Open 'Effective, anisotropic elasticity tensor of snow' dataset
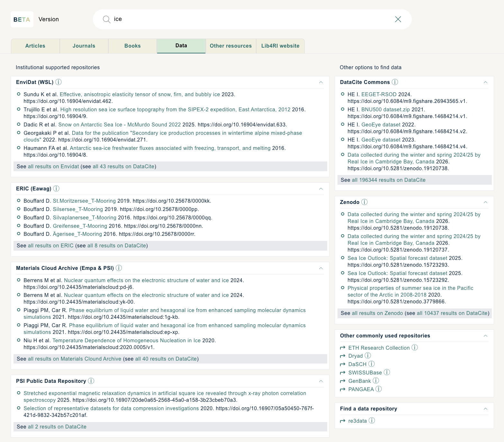Image resolution: width=504 pixels, height=442 pixels. [140, 94]
